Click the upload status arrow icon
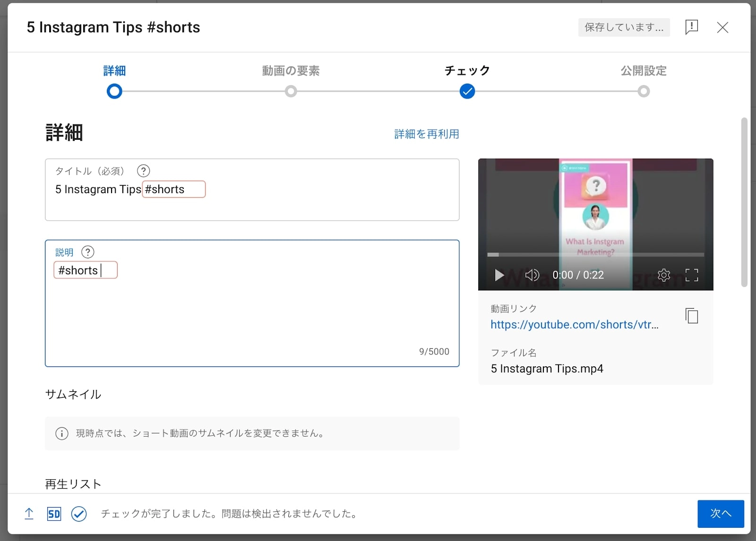The image size is (756, 541). pyautogui.click(x=29, y=514)
